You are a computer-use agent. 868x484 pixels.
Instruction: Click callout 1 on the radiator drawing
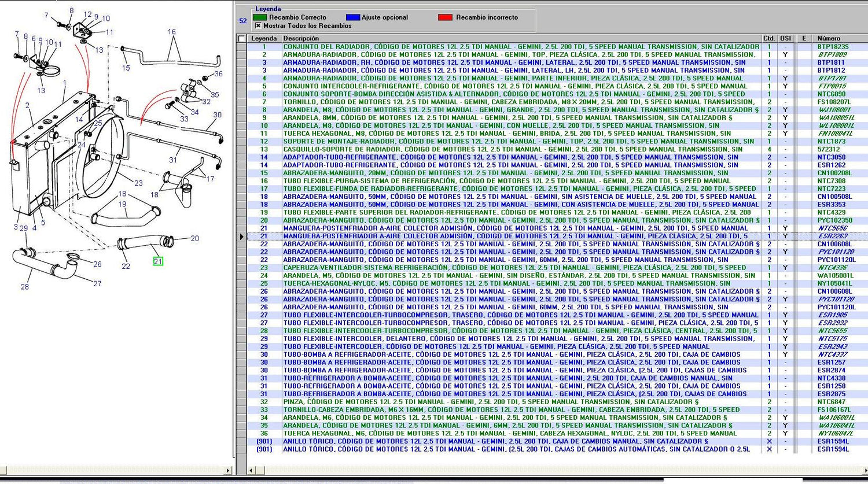[x=65, y=83]
